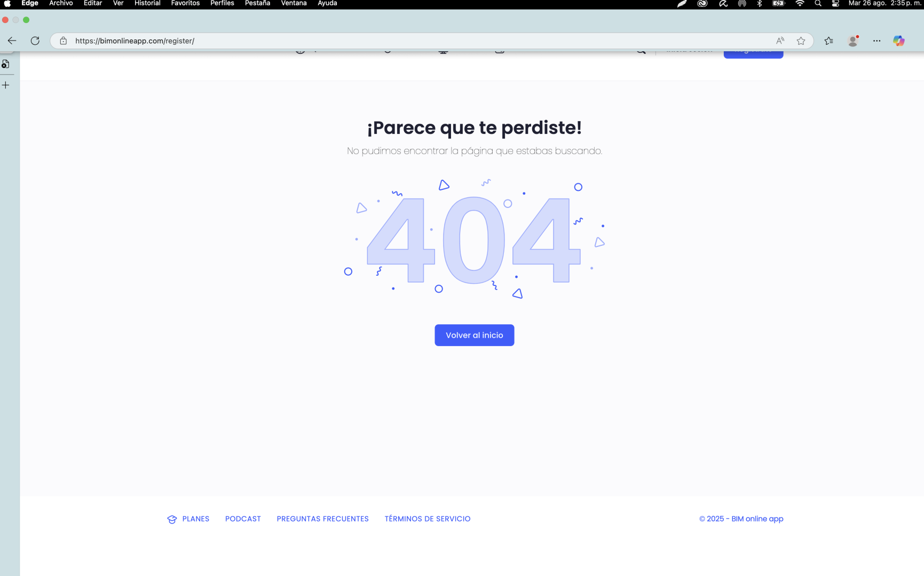Reload the page with the refresh icon
Viewport: 924px width, 576px height.
35,41
